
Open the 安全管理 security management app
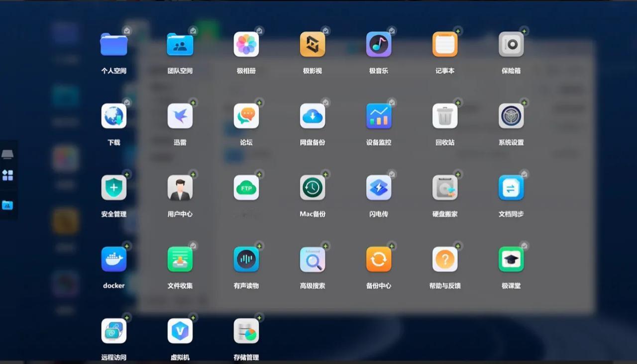point(114,187)
